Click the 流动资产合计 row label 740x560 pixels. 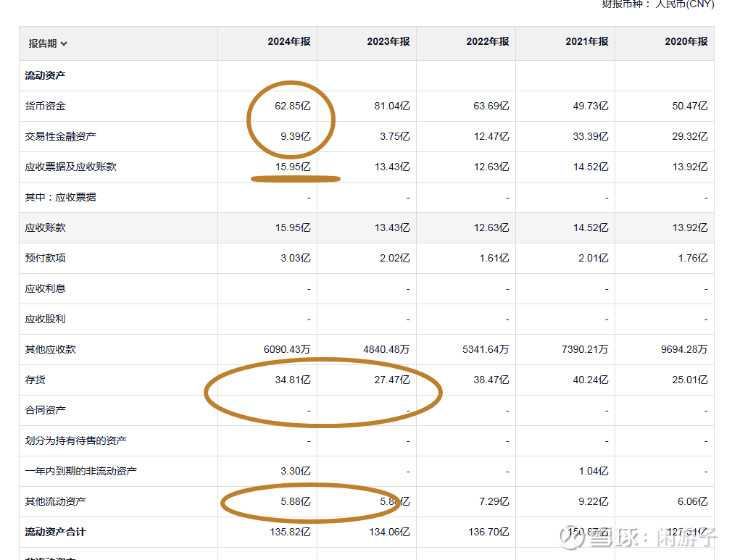coord(55,532)
